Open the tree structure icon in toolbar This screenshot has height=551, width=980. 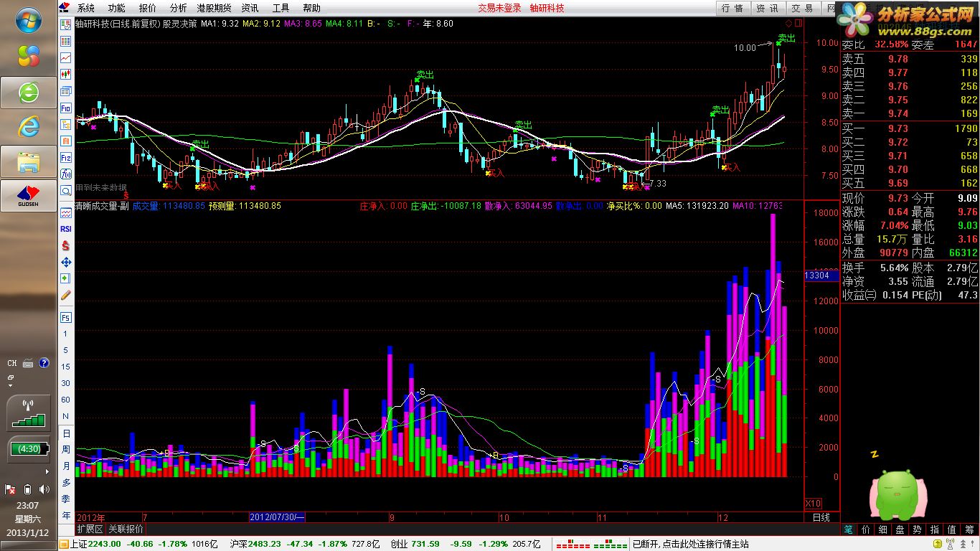tap(65, 124)
